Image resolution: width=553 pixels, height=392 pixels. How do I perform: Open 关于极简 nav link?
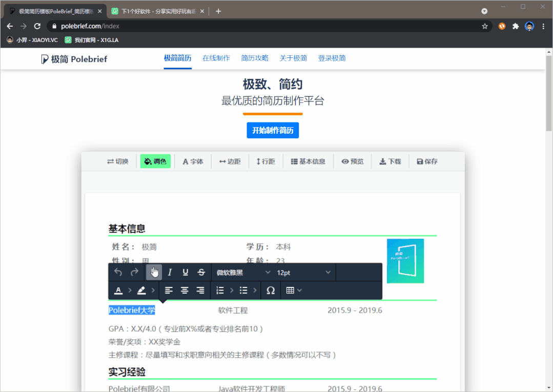click(293, 58)
